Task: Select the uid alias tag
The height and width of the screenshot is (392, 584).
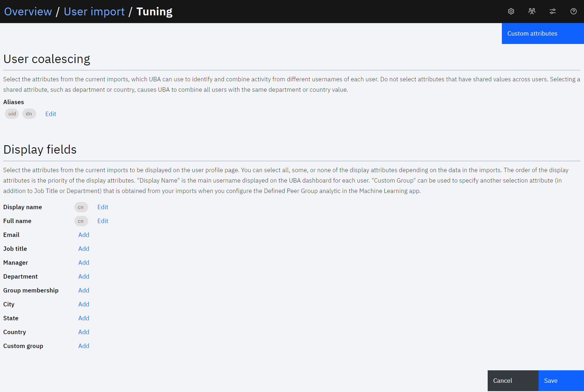Action: click(12, 114)
